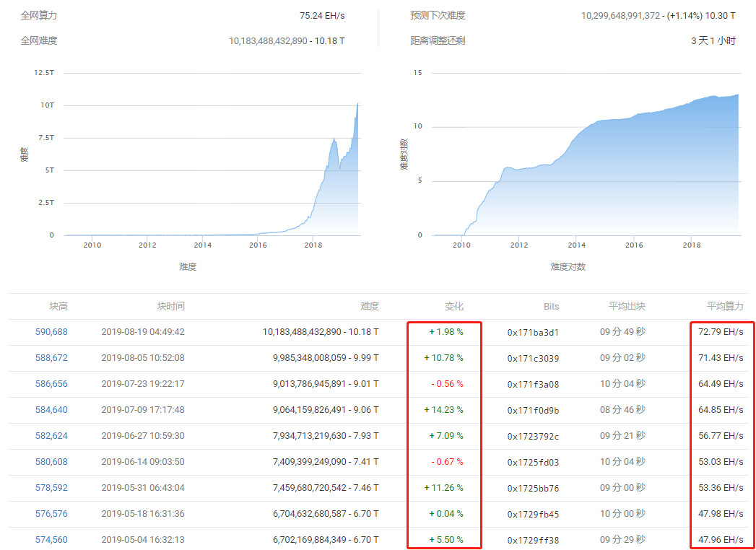The width and height of the screenshot is (756, 550).
Task: Click predicted difficulty 10,299,648,991,372 value
Action: [x=620, y=15]
